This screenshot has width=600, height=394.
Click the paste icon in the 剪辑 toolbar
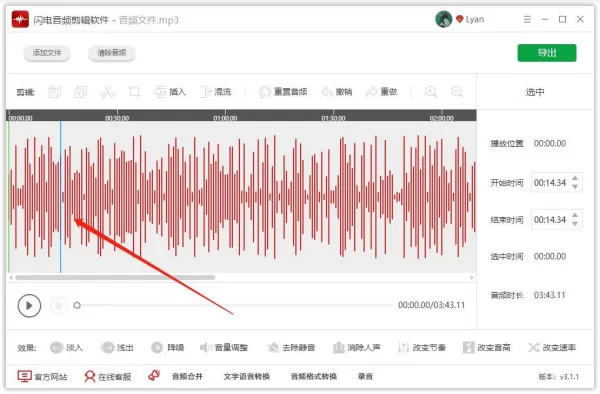[81, 92]
